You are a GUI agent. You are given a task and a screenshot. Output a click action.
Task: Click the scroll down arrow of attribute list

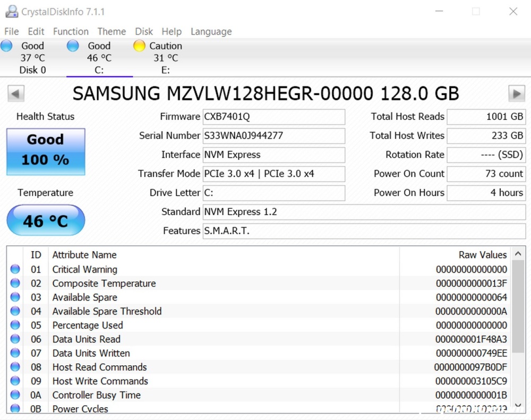pos(518,406)
